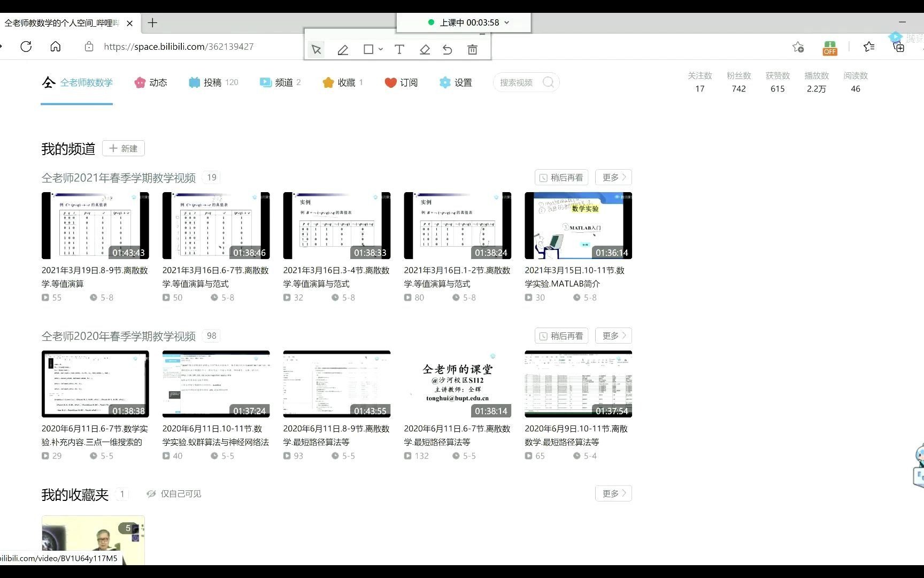Switch to the 投稿 tab

click(213, 82)
